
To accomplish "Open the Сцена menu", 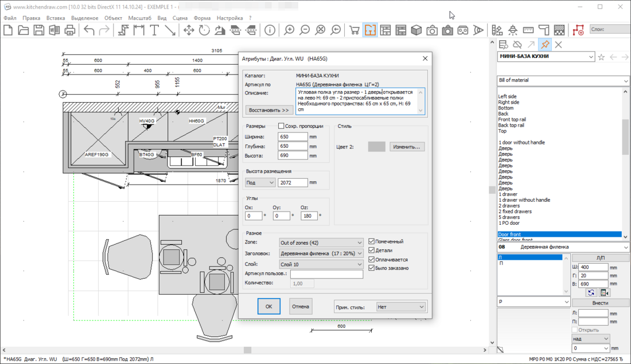I will click(180, 18).
